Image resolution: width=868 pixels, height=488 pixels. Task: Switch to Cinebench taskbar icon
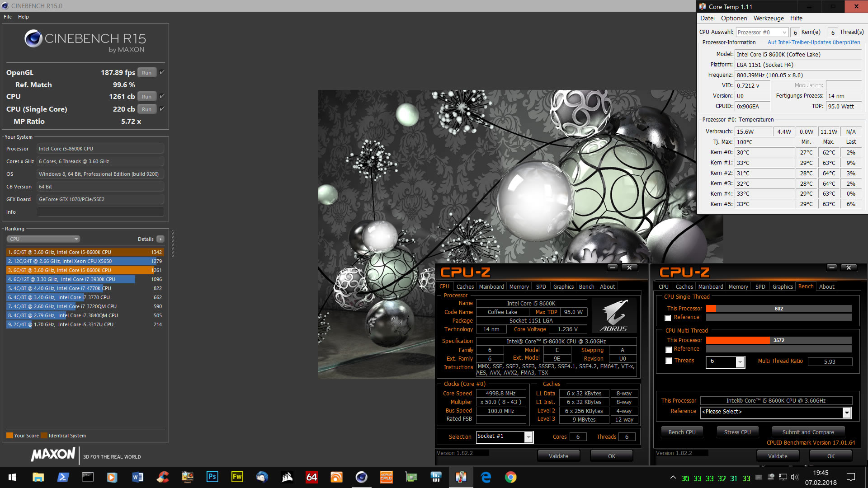click(361, 477)
